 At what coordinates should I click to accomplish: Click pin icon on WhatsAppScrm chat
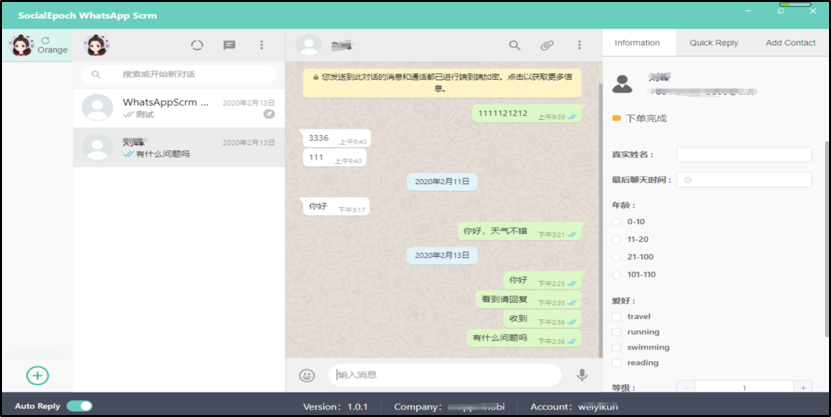269,114
